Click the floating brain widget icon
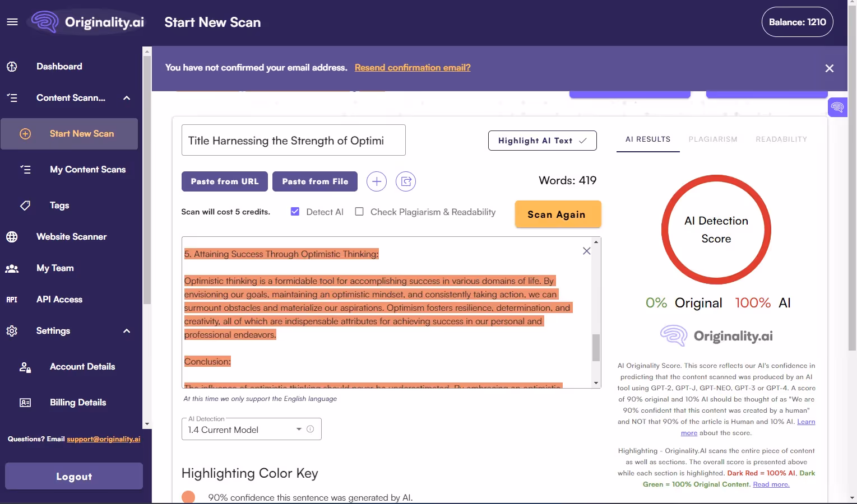The height and width of the screenshot is (504, 857). click(x=837, y=107)
